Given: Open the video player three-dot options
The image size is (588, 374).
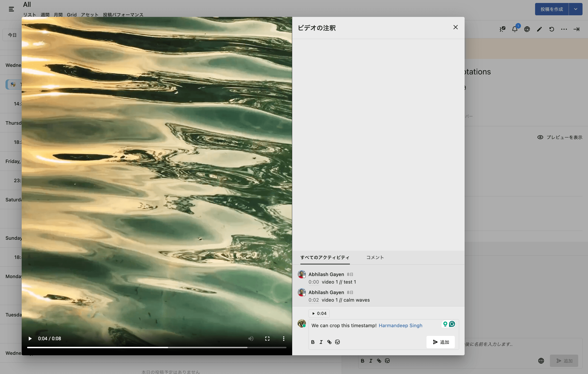Looking at the screenshot, I should [284, 339].
